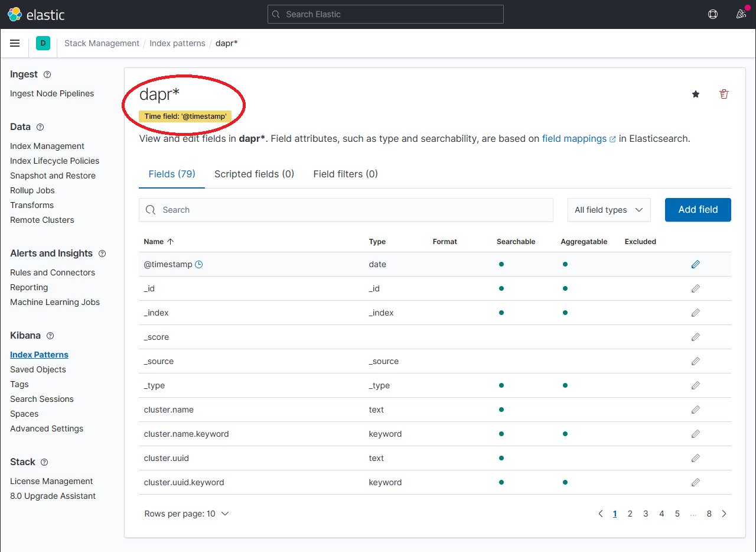Image resolution: width=756 pixels, height=552 pixels.
Task: Click the next page chevron in pagination
Action: (x=724, y=514)
